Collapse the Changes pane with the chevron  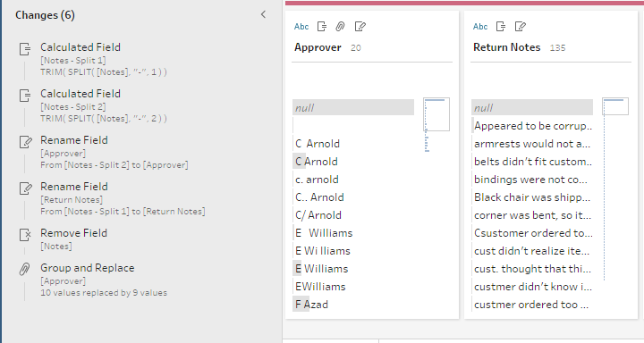[x=263, y=15]
